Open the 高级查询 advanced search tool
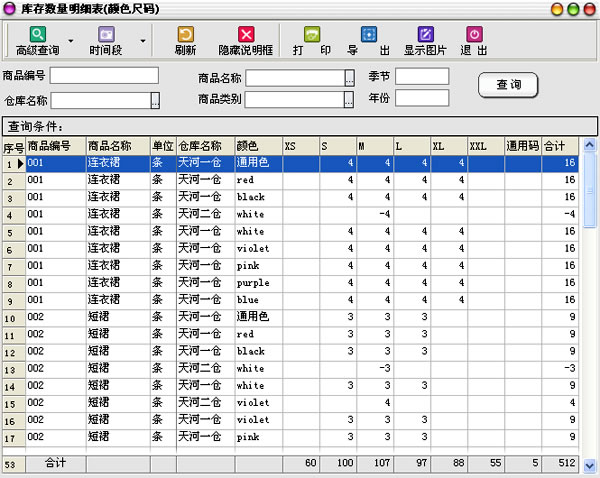This screenshot has width=600, height=478. coord(37,35)
